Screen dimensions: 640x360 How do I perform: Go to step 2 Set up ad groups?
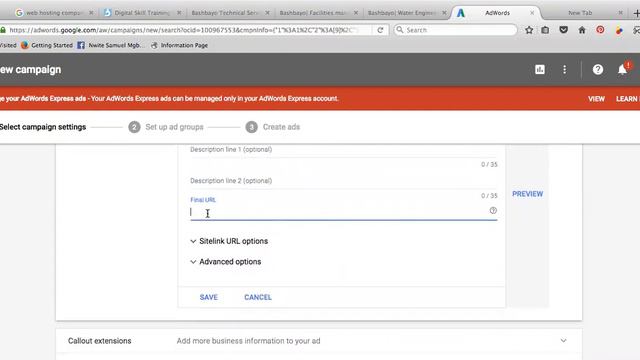coord(166,127)
